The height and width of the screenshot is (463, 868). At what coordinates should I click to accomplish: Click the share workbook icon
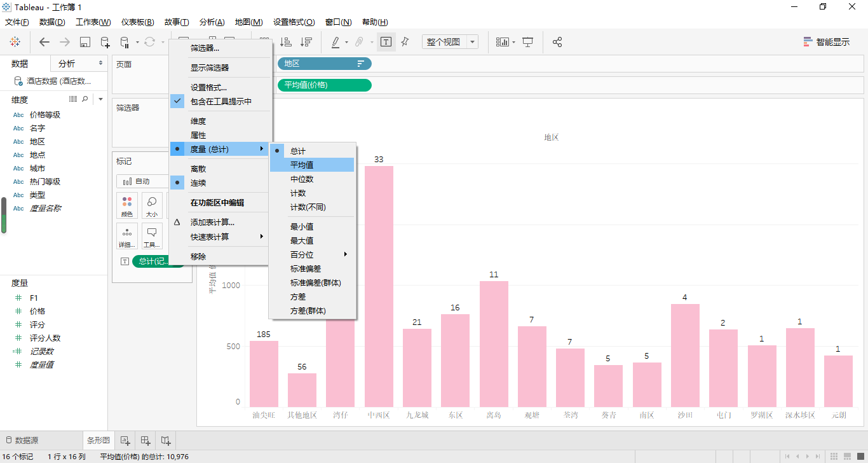[557, 42]
